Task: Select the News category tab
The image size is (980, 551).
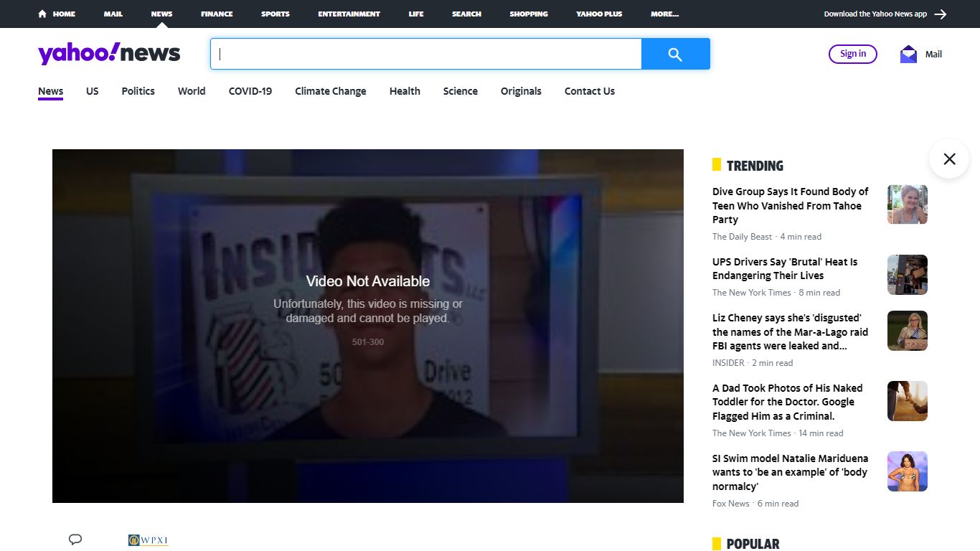Action: pyautogui.click(x=51, y=91)
